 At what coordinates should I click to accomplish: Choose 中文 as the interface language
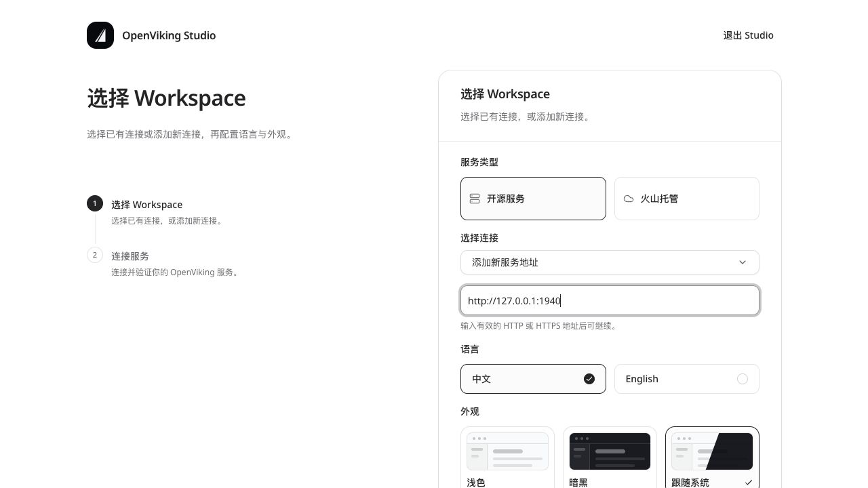pos(533,379)
